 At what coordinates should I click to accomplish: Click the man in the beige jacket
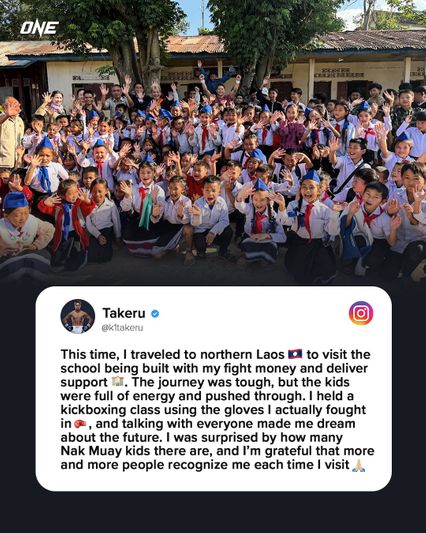pos(10,133)
